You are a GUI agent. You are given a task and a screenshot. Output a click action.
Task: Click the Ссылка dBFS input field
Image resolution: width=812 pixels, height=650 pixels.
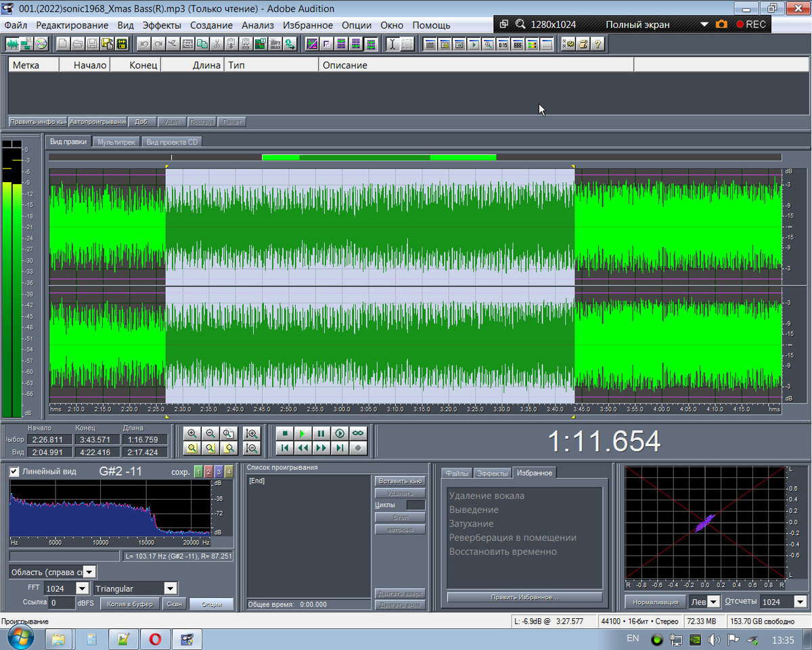[x=62, y=603]
